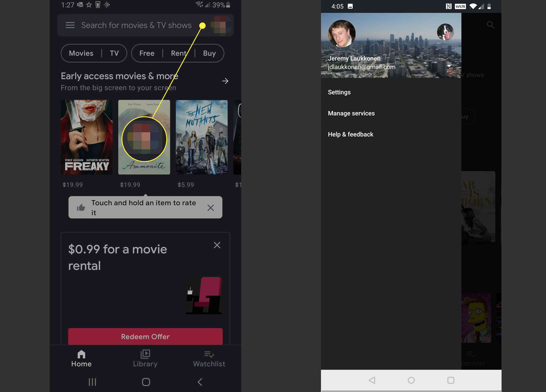Select the TV filter chip

pyautogui.click(x=114, y=53)
